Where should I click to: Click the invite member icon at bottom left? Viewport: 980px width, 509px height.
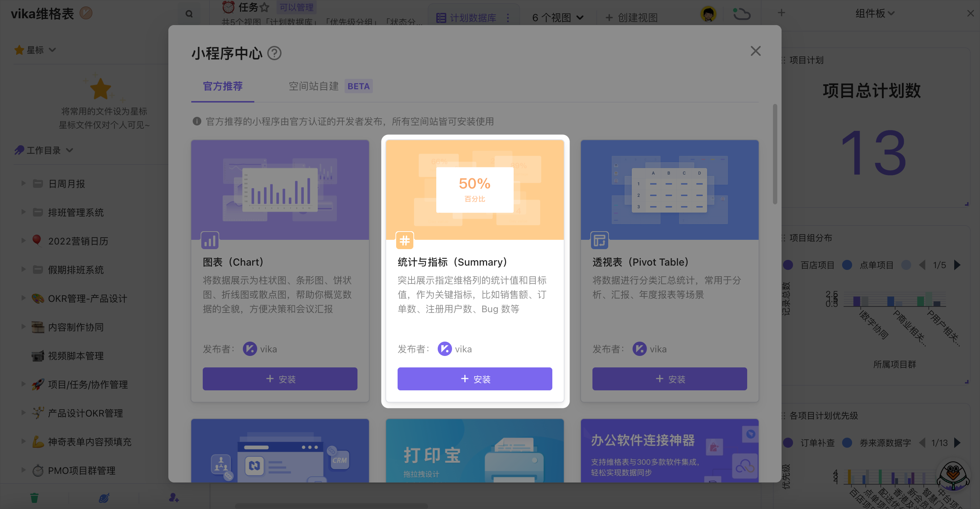[173, 497]
